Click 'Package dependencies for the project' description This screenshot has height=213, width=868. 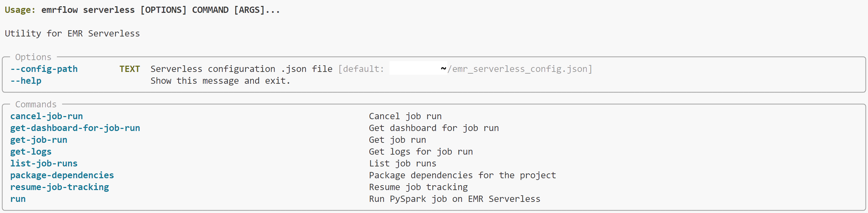[x=463, y=175]
